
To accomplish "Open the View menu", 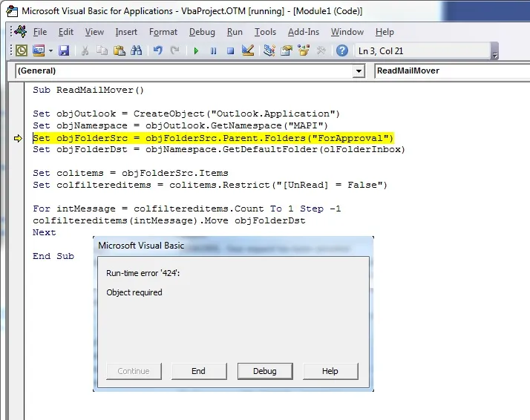I will click(x=94, y=32).
